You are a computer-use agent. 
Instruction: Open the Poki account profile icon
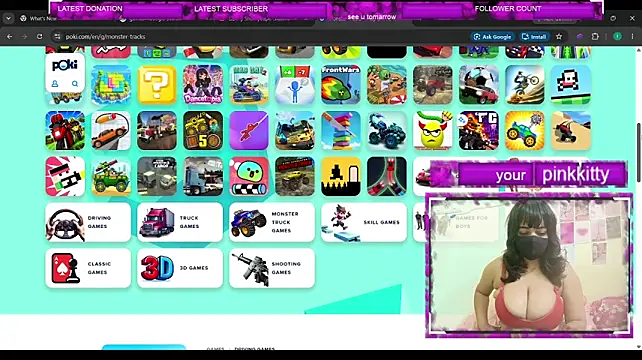tap(55, 84)
